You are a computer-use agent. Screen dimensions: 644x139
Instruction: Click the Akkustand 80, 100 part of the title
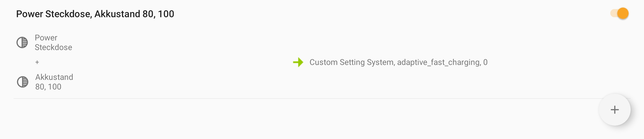point(134,14)
